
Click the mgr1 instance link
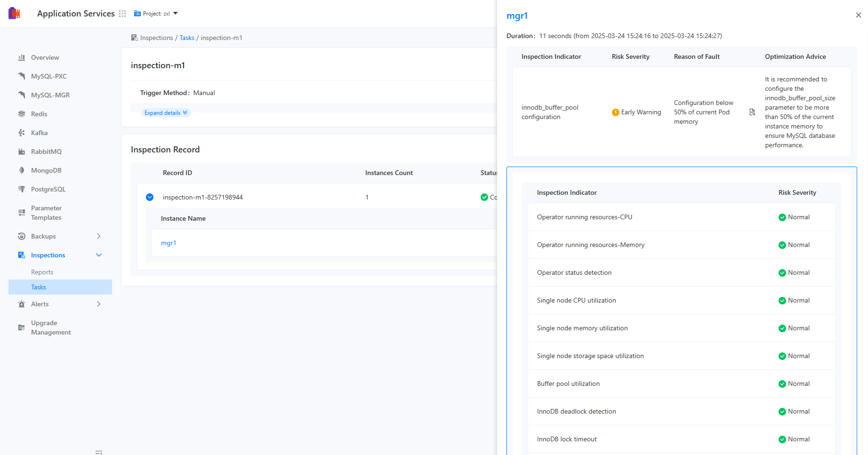pos(169,243)
